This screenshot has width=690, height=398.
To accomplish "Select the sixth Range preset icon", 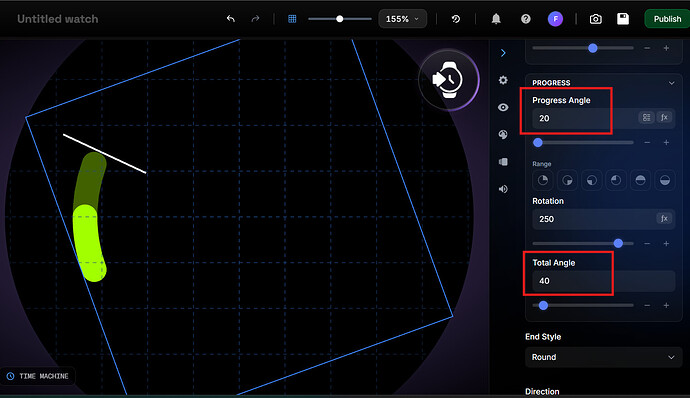I will point(665,181).
